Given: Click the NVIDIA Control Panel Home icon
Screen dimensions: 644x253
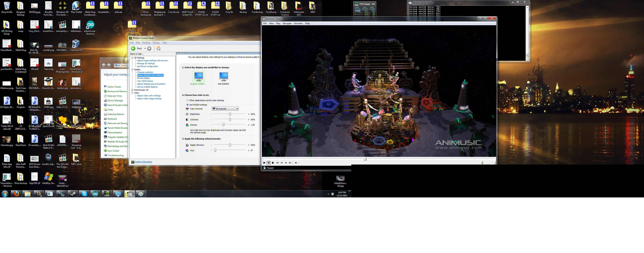Looking at the screenshot, I should coord(158,48).
